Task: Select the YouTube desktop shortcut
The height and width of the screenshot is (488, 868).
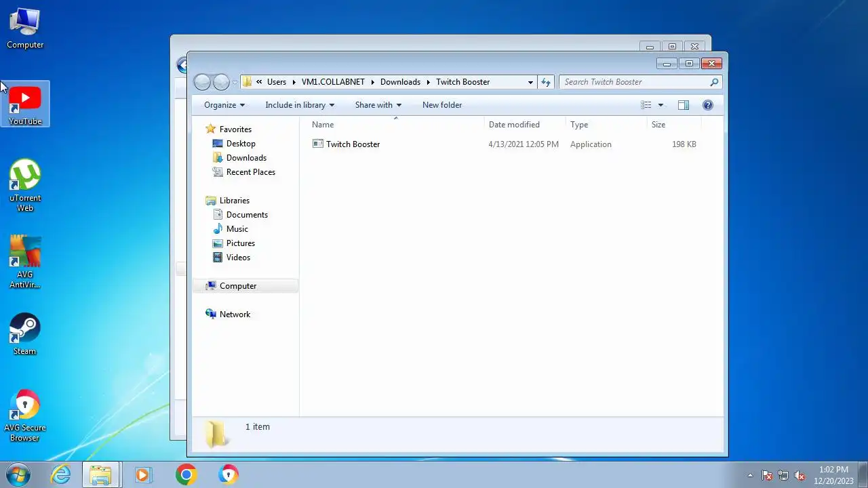Action: click(x=25, y=104)
